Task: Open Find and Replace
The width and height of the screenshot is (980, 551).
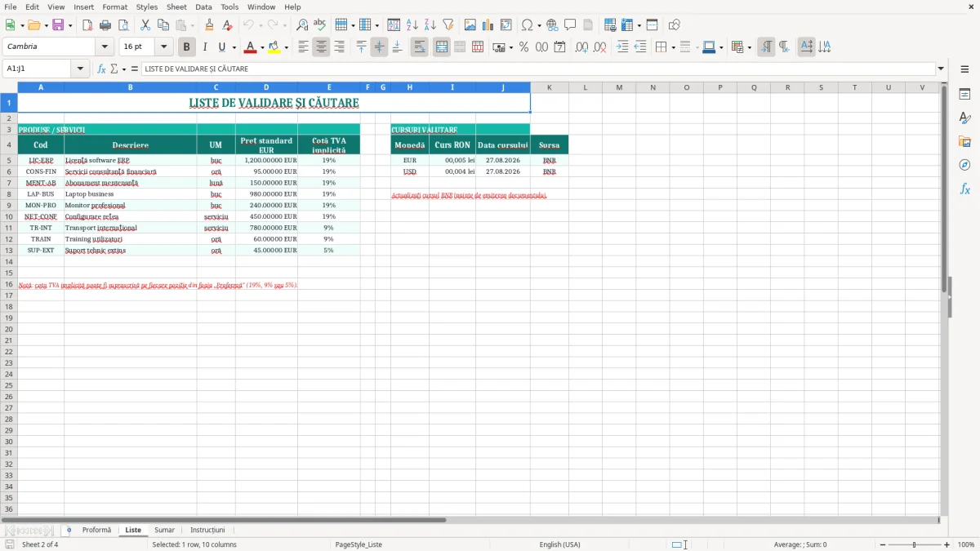Action: click(x=302, y=25)
